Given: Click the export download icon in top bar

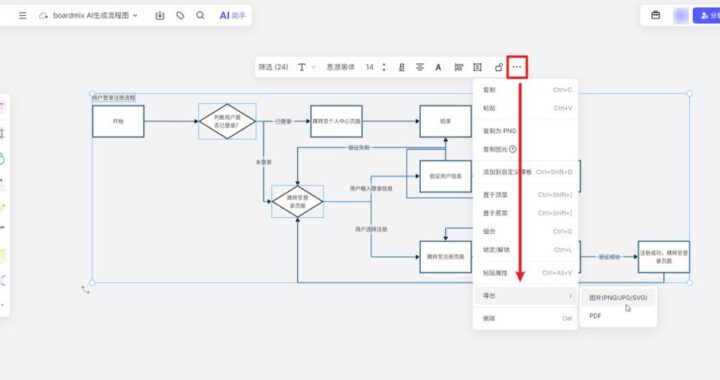Looking at the screenshot, I should tap(160, 16).
